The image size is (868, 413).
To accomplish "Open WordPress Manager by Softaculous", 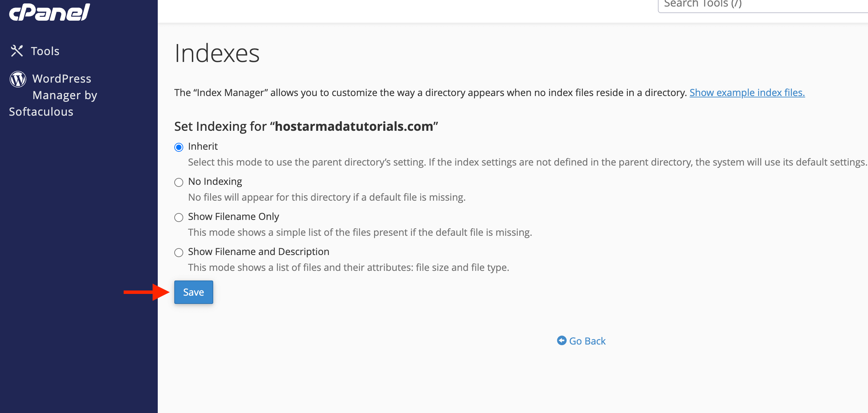I will click(x=53, y=95).
